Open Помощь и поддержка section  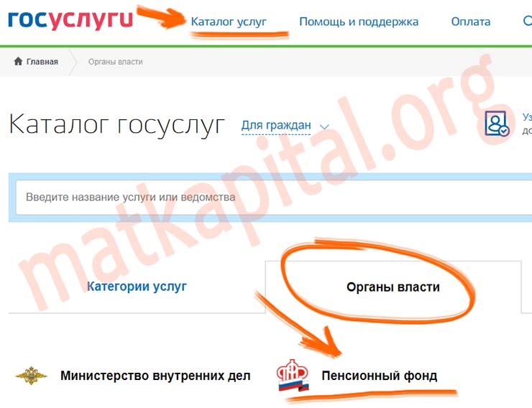(x=359, y=22)
